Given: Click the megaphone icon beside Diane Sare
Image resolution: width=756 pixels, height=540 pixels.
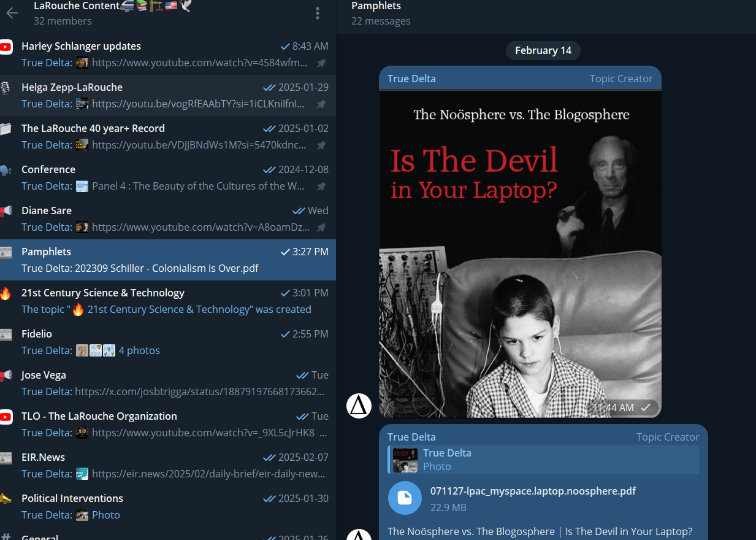Looking at the screenshot, I should (6, 211).
